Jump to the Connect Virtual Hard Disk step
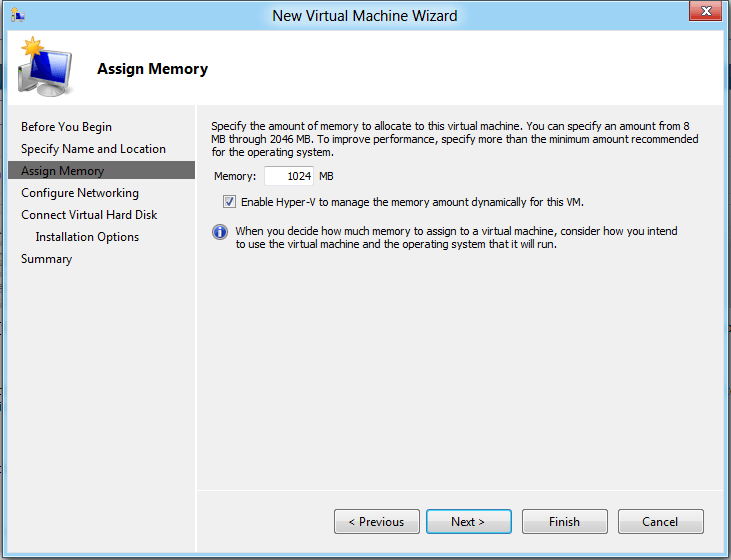 89,215
